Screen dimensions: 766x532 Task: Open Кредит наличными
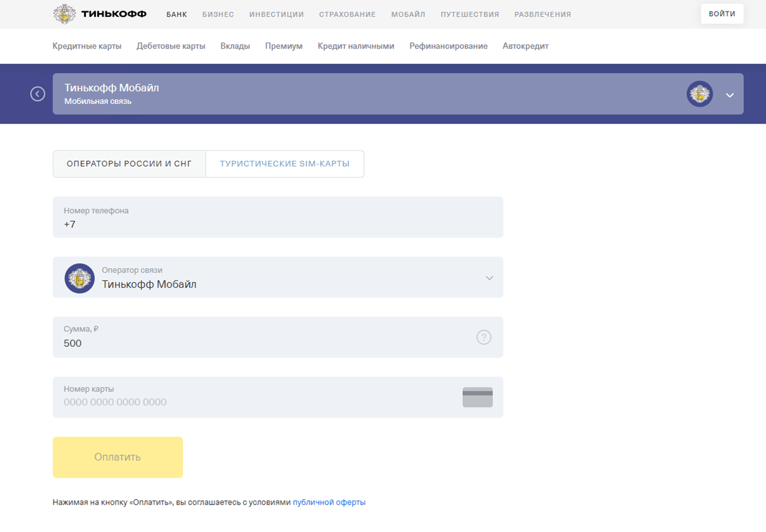pyautogui.click(x=356, y=46)
